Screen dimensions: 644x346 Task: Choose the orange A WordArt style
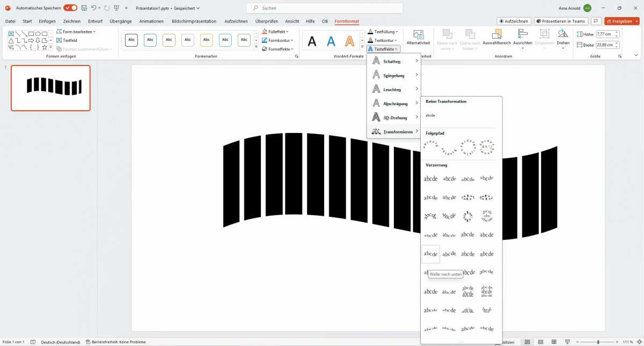coord(350,41)
